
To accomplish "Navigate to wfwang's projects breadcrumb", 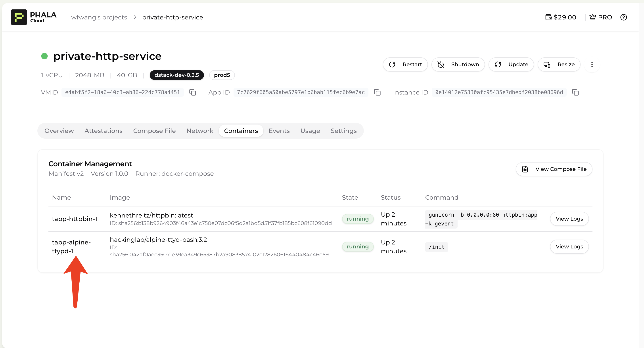I will point(99,17).
